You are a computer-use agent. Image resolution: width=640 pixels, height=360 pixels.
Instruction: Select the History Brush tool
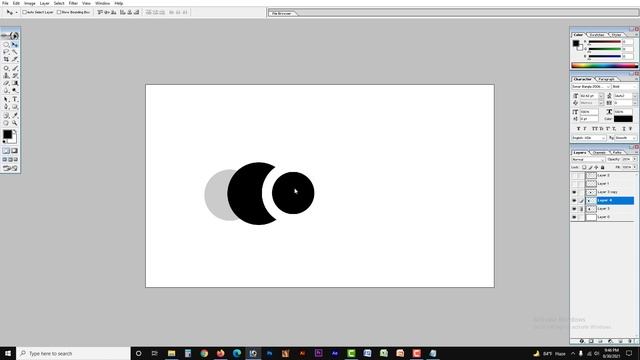15,76
